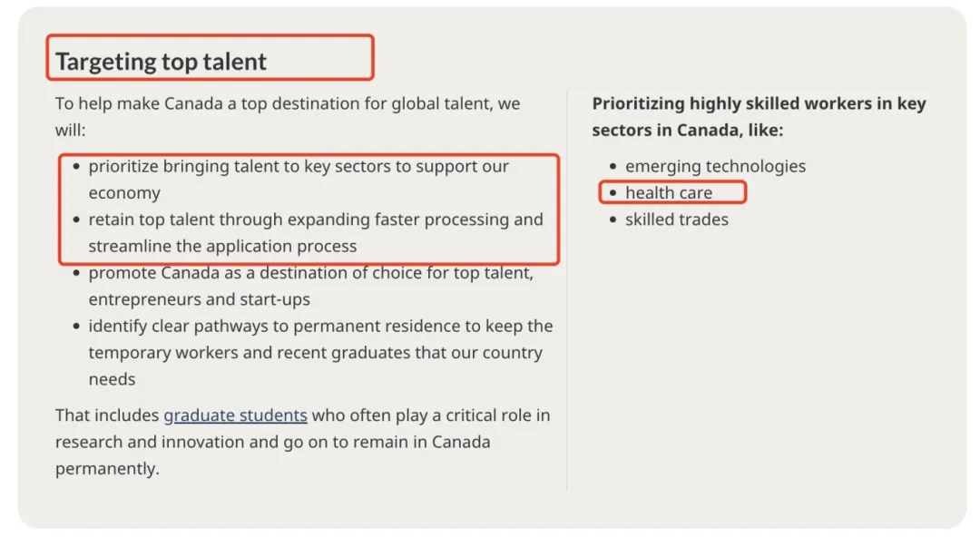Viewport: 980px width, 537px height.
Task: Click the bullet before identify clear pathways
Action: (76, 327)
